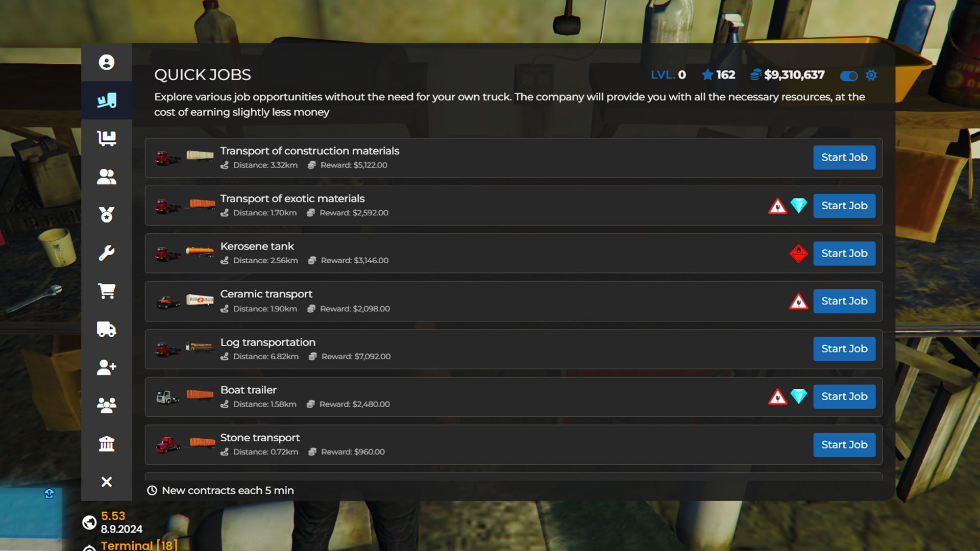Viewport: 980px width, 551px height.
Task: Open the profile icon in sidebar
Action: point(106,62)
